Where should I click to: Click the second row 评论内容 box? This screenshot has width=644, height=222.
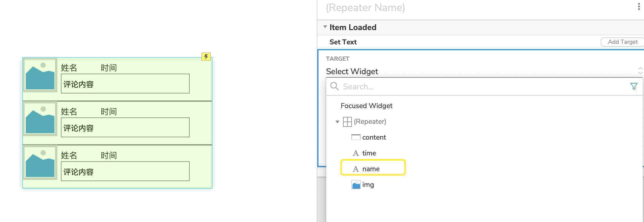coord(125,127)
